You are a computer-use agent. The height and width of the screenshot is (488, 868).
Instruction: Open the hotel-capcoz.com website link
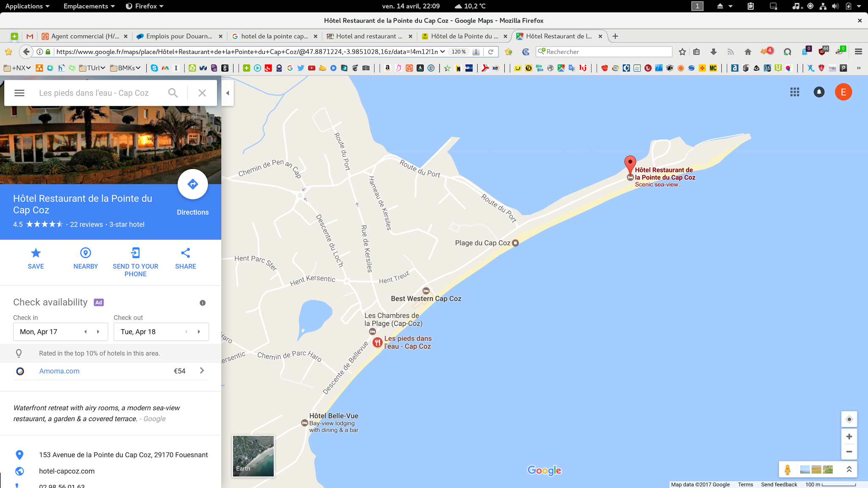click(67, 471)
